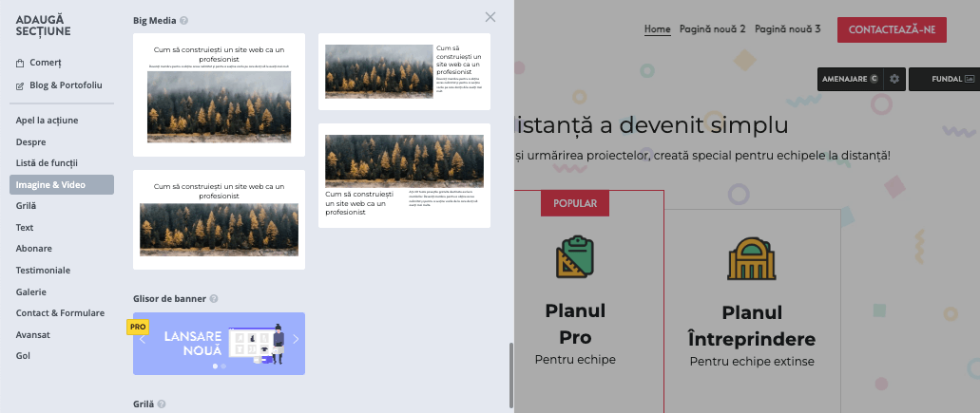Select first slide dot on banner preview
The image size is (980, 413).
click(215, 366)
